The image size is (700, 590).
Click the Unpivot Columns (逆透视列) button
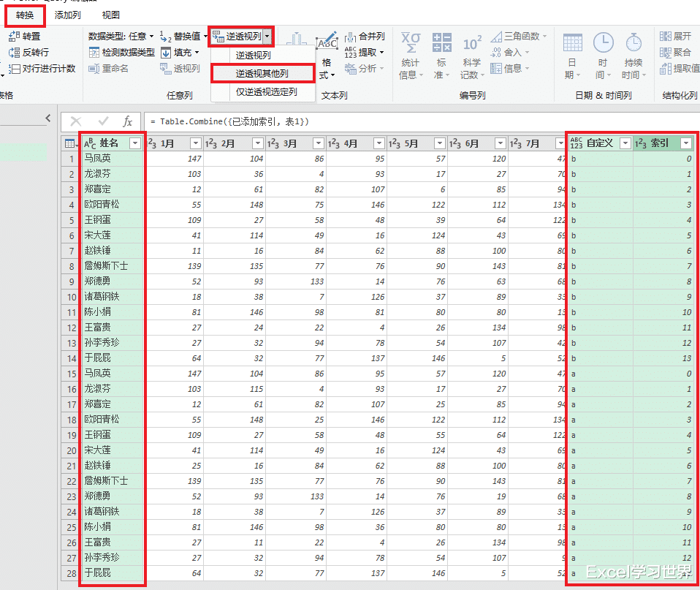[x=237, y=36]
